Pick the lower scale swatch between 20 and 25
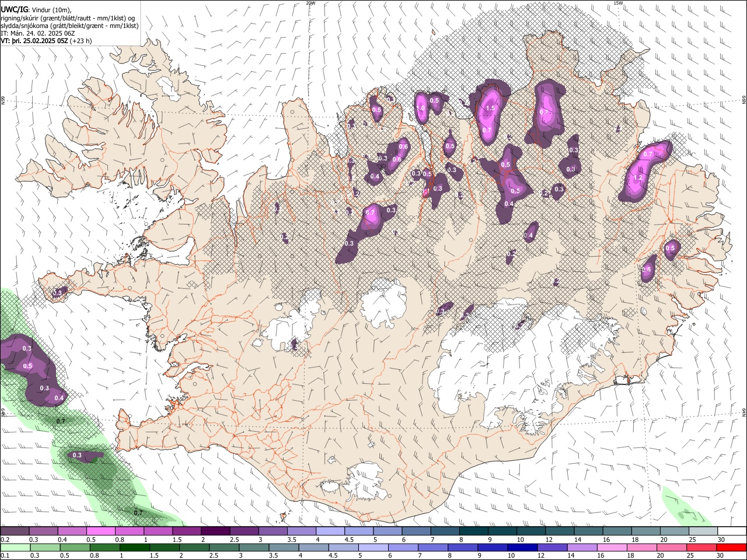Image resolution: width=747 pixels, height=560 pixels. click(x=672, y=547)
